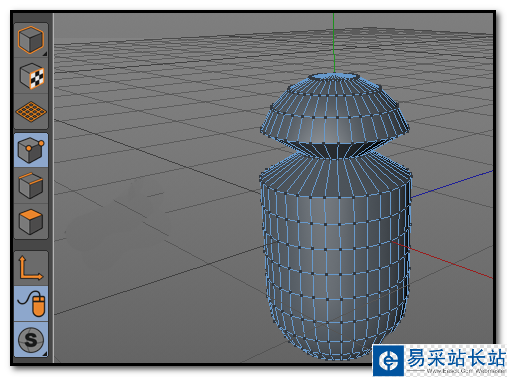Switch to Edges mode
This screenshot has height=377, width=507.
[x=31, y=186]
